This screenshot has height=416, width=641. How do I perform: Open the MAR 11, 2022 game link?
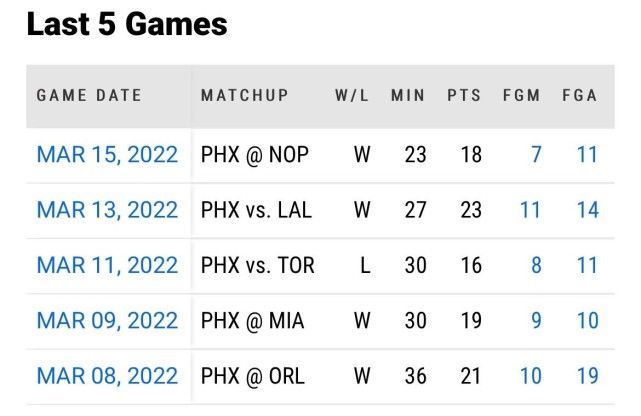[x=107, y=265]
